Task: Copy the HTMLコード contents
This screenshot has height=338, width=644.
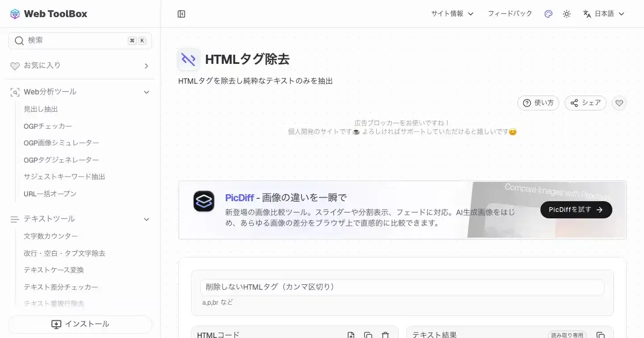Action: click(x=368, y=335)
